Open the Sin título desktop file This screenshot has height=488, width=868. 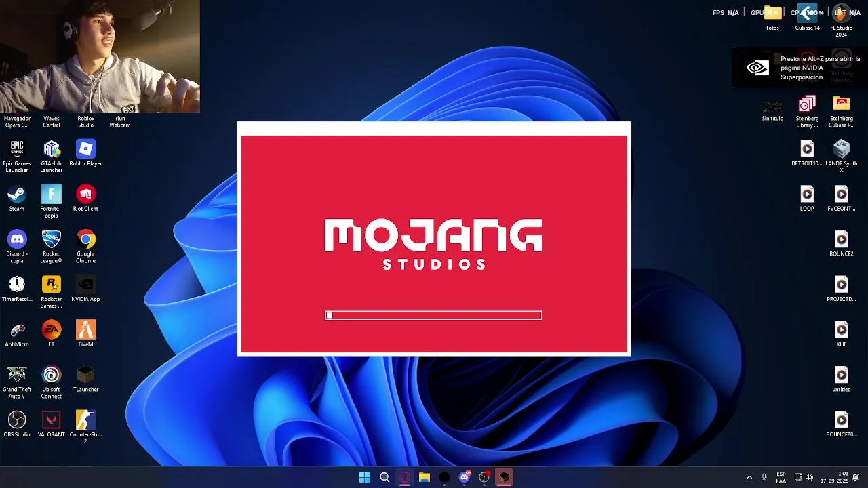(x=772, y=111)
